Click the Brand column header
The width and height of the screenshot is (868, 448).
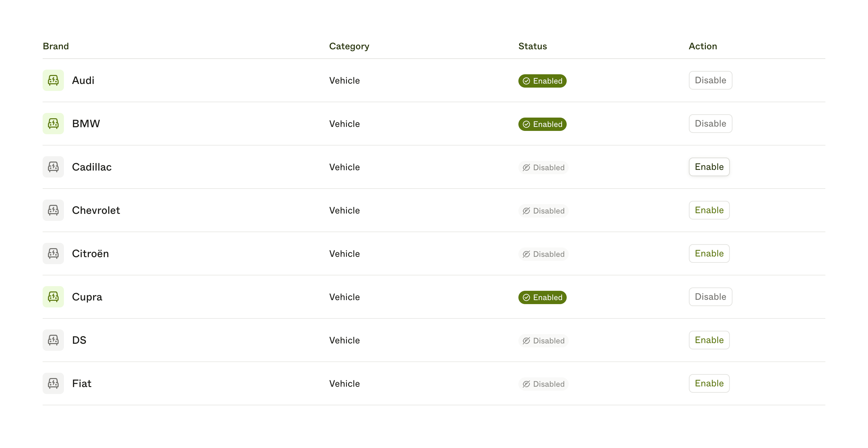[56, 46]
